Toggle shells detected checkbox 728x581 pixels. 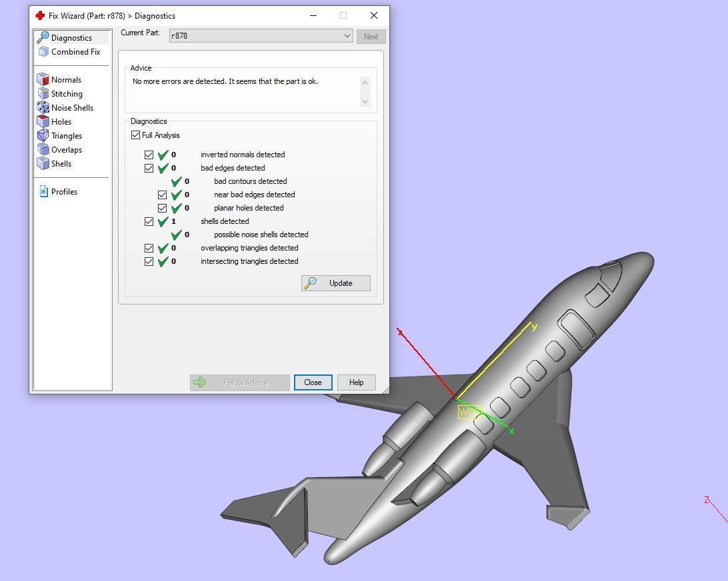pyautogui.click(x=149, y=221)
